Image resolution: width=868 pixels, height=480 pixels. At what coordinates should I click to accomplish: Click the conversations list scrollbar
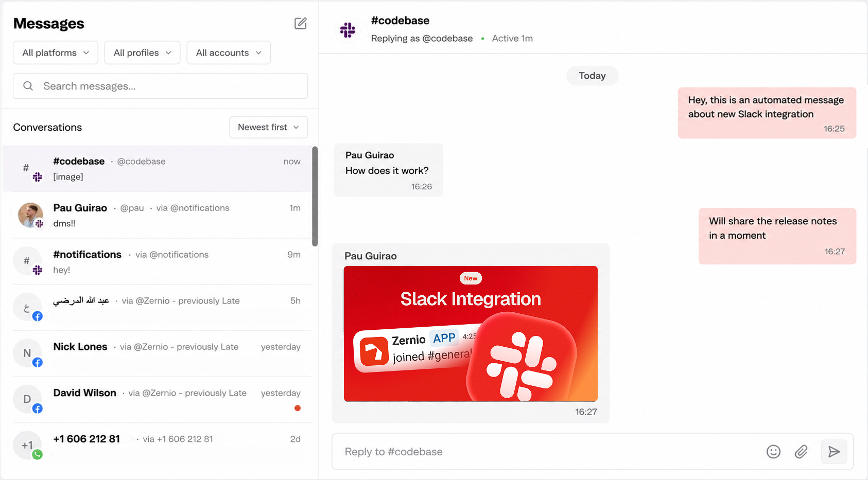click(315, 197)
